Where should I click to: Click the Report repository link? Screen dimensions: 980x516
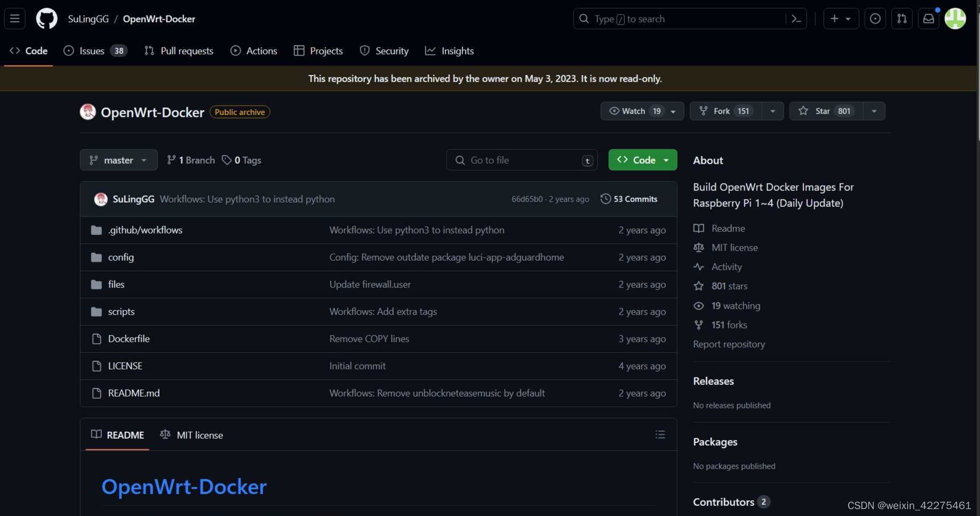coord(729,344)
